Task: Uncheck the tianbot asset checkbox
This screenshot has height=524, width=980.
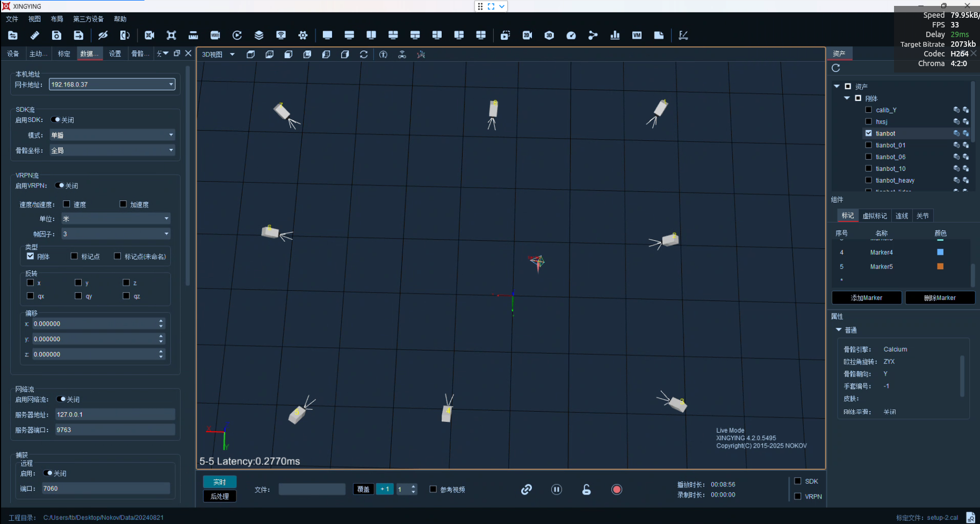Action: click(869, 133)
